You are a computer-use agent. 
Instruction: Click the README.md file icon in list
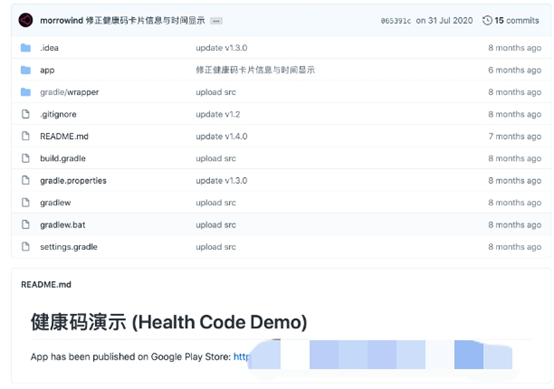(25, 136)
